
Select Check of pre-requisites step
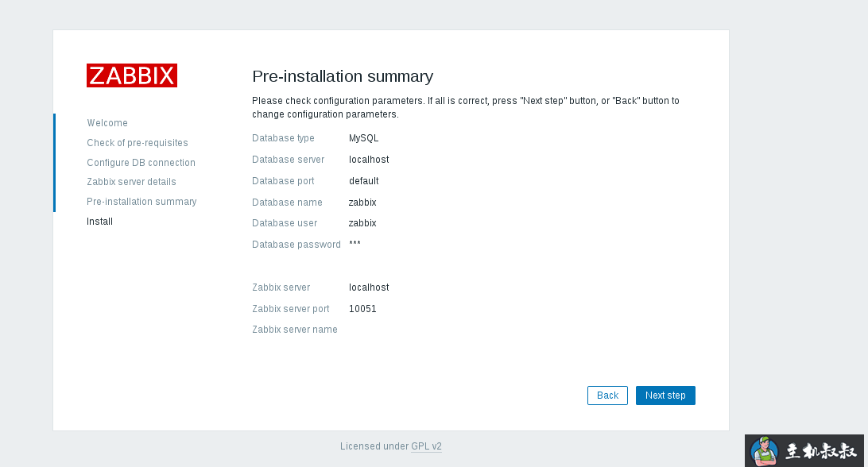[138, 143]
